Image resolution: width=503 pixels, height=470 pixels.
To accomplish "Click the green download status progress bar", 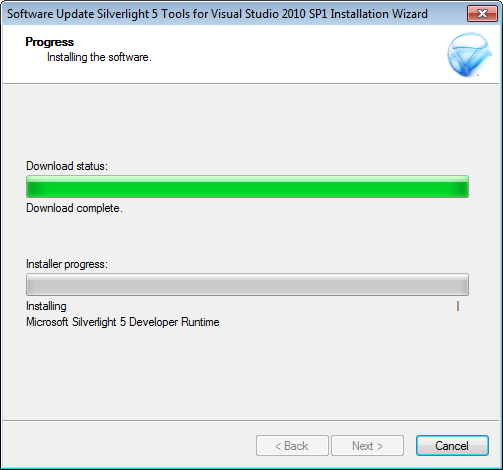I will point(247,187).
